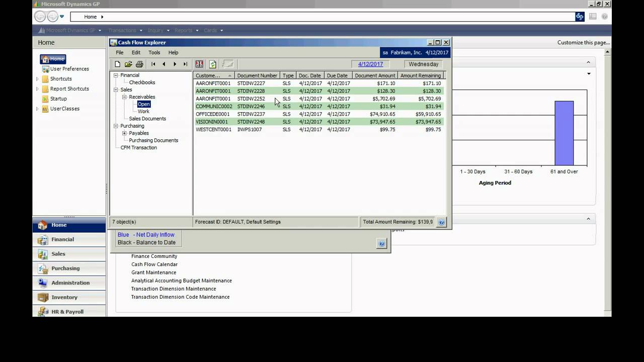Expand the Payables tree node
The height and width of the screenshot is (362, 644).
pyautogui.click(x=124, y=133)
